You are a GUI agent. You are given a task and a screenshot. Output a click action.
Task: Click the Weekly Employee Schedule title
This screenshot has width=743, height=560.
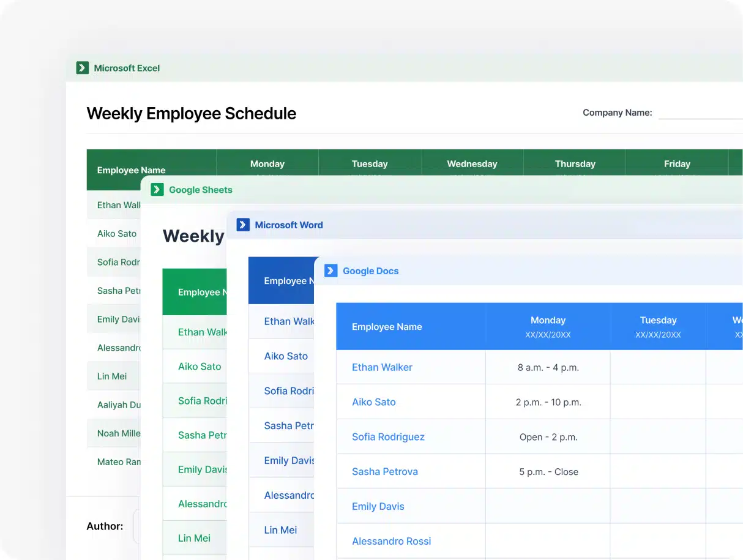pyautogui.click(x=192, y=113)
